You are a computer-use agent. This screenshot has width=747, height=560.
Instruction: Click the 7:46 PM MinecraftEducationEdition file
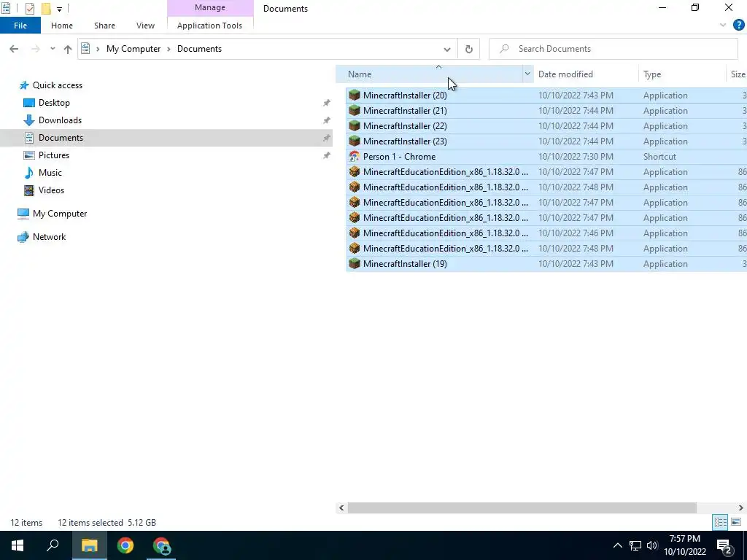tap(546, 233)
